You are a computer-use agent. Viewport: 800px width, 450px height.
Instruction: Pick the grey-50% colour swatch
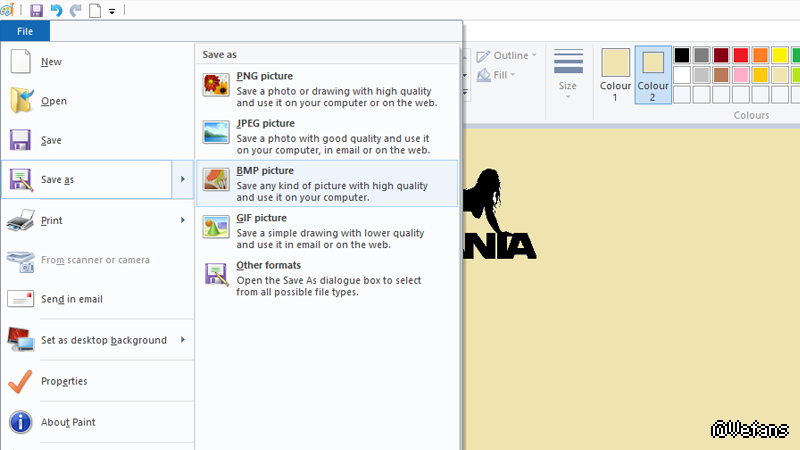[702, 55]
